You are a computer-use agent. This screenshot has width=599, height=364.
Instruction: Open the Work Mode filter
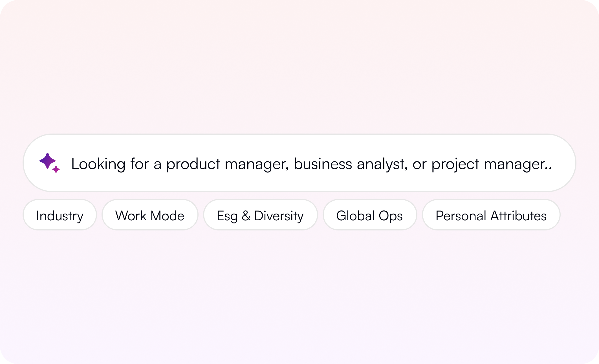pos(150,215)
